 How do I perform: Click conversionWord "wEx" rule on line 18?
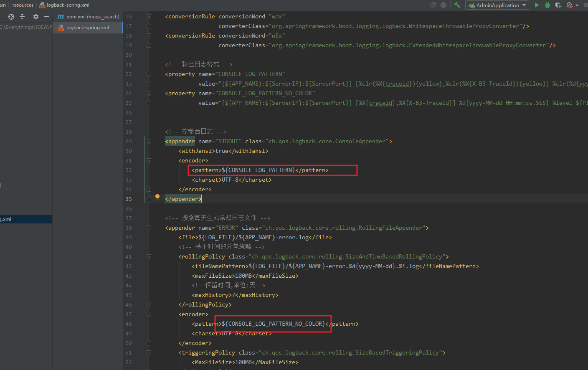click(x=225, y=36)
